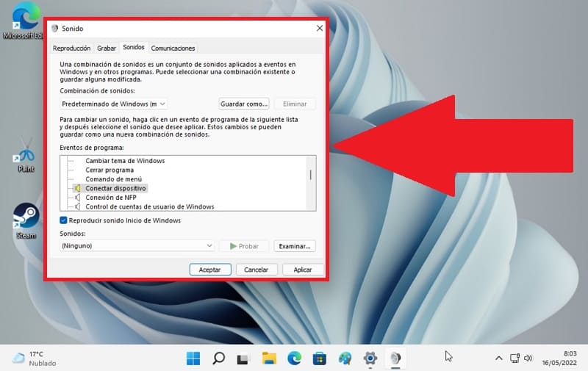Click the Cancelar button
The height and width of the screenshot is (371, 588).
pyautogui.click(x=257, y=270)
